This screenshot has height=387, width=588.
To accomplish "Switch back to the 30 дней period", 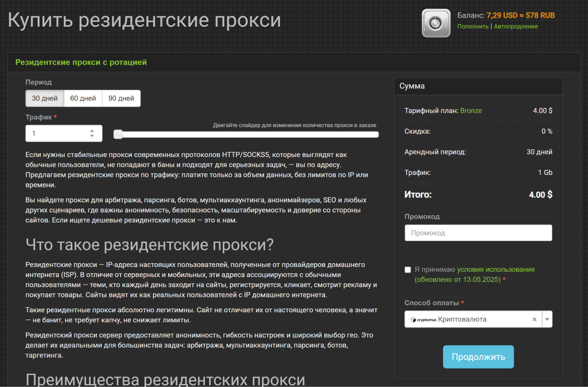I will (44, 98).
